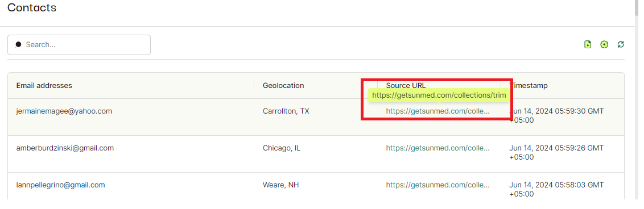The image size is (644, 209).
Task: Open source URL link for jermainemagee@yahoo.com
Action: click(438, 111)
